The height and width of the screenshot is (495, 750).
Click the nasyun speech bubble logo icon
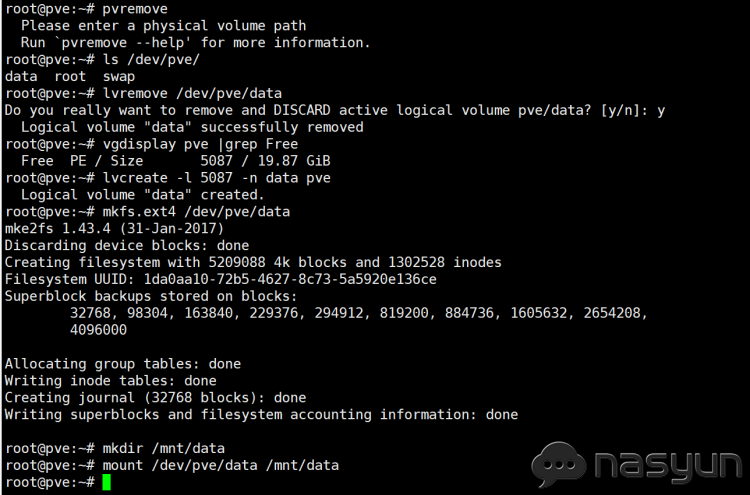[x=559, y=464]
